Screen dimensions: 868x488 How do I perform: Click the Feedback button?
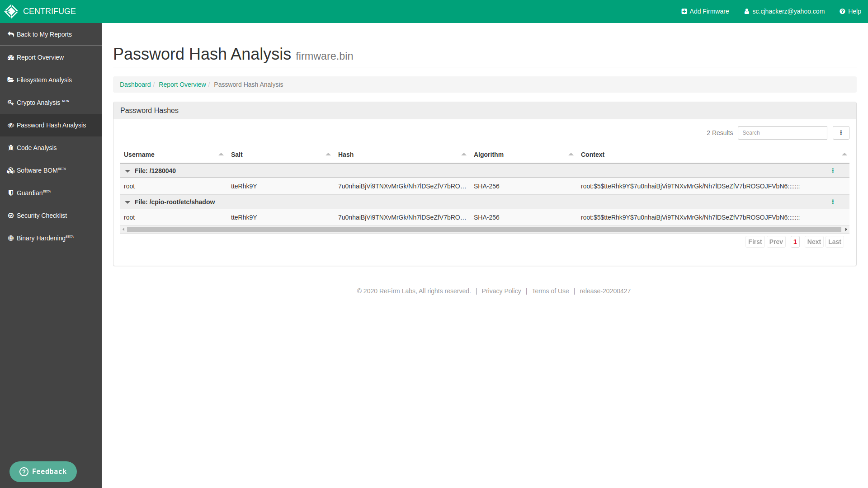43,472
